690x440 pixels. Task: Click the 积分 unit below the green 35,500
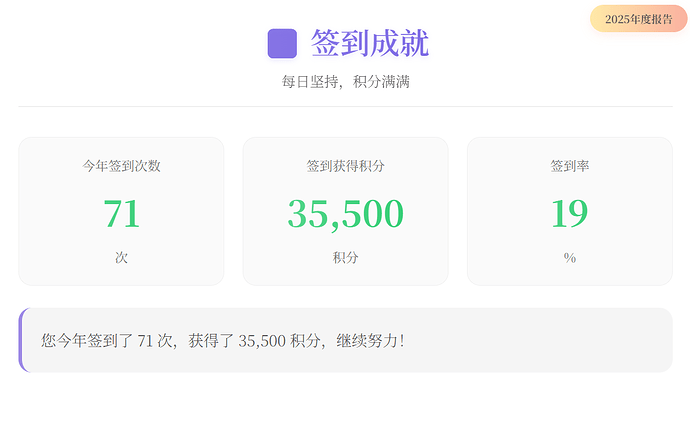pos(345,258)
